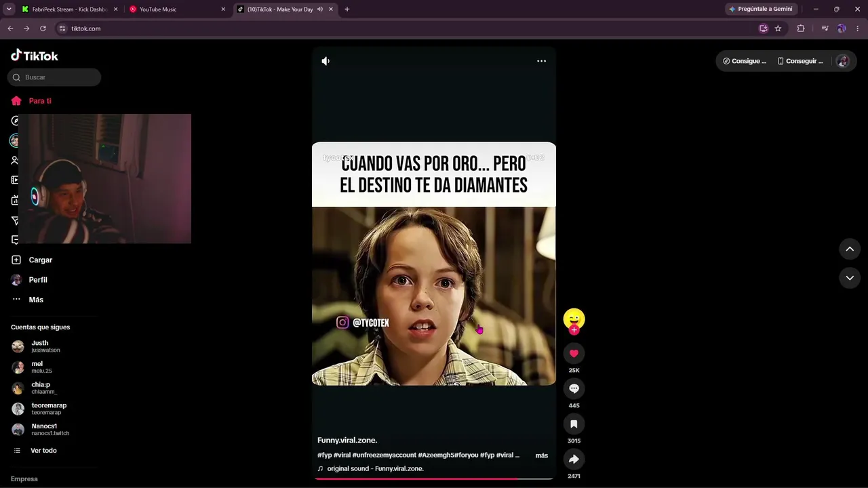Open the tab search dropdown
Screen dimensions: 868x488
(9, 9)
